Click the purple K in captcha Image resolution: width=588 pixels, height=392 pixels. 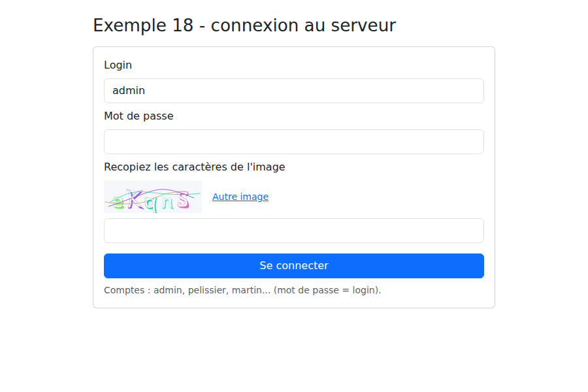click(135, 199)
